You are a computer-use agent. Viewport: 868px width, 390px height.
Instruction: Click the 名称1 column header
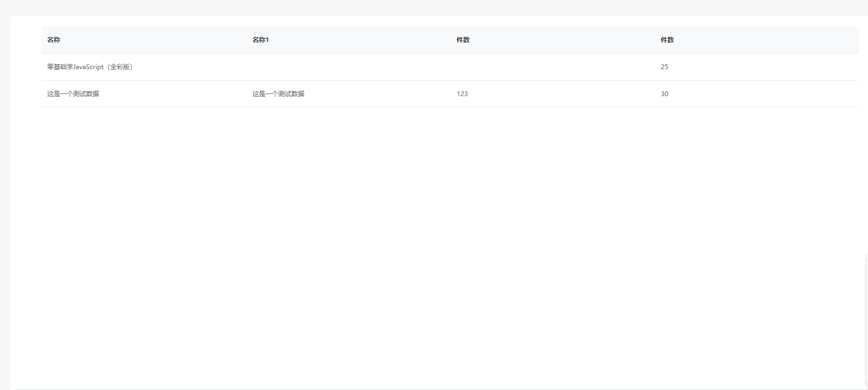pyautogui.click(x=260, y=40)
